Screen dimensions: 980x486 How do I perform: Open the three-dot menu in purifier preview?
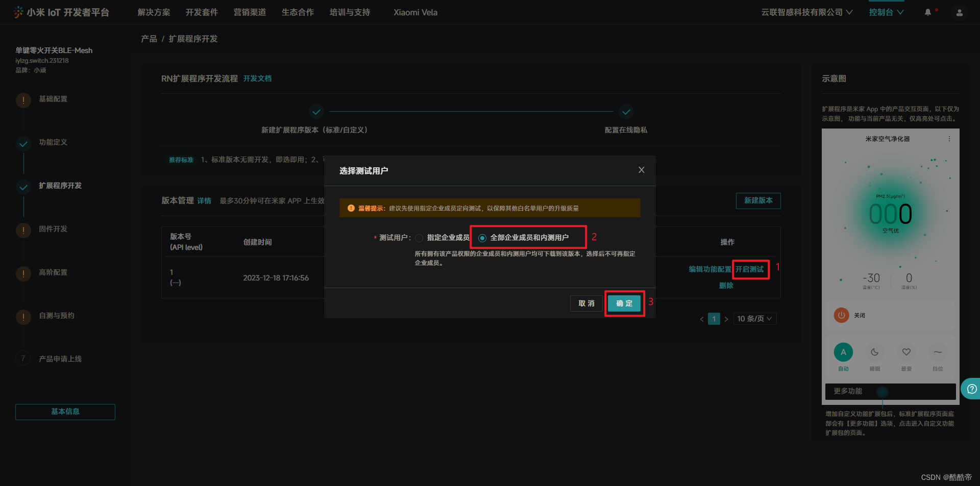pyautogui.click(x=949, y=139)
